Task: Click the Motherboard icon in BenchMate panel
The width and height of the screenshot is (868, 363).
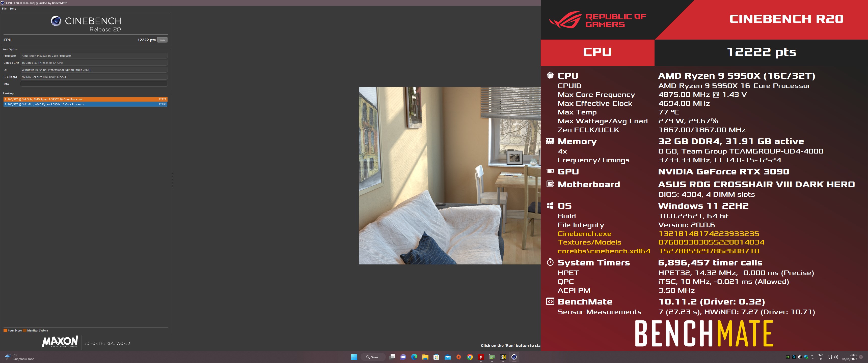Action: 550,184
